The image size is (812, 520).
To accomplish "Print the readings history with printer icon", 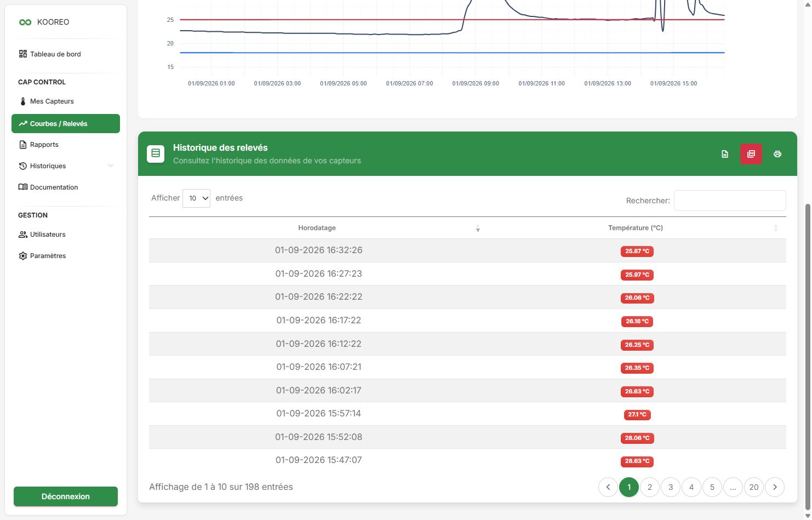I will tap(777, 154).
